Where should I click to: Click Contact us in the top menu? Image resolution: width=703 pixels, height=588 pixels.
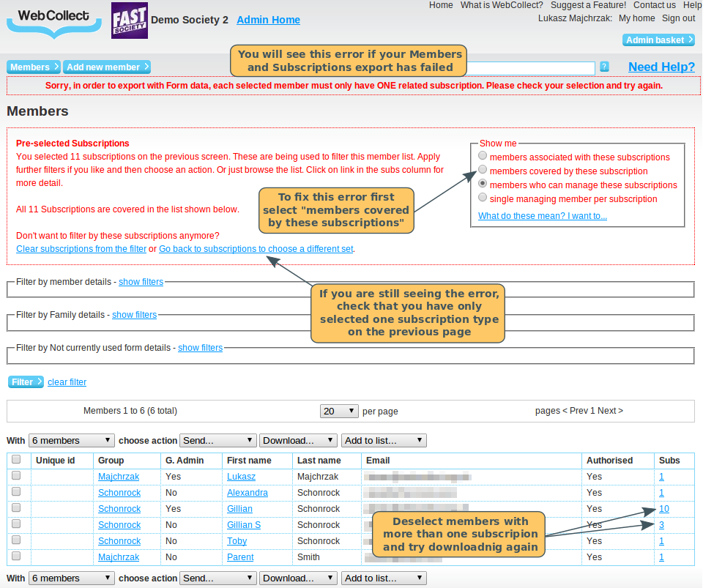click(x=654, y=5)
